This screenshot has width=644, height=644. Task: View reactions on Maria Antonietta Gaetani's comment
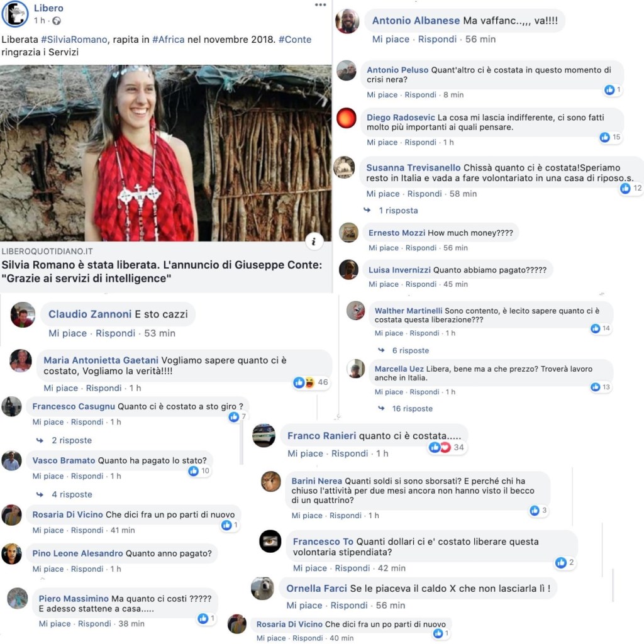[311, 382]
